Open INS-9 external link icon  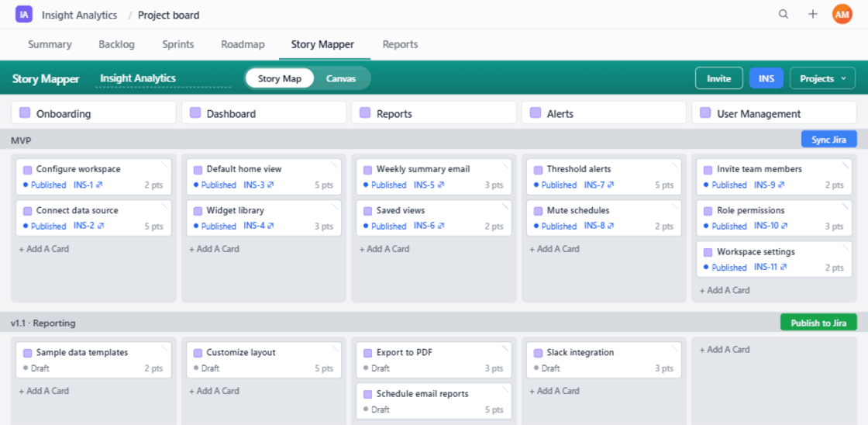click(781, 185)
